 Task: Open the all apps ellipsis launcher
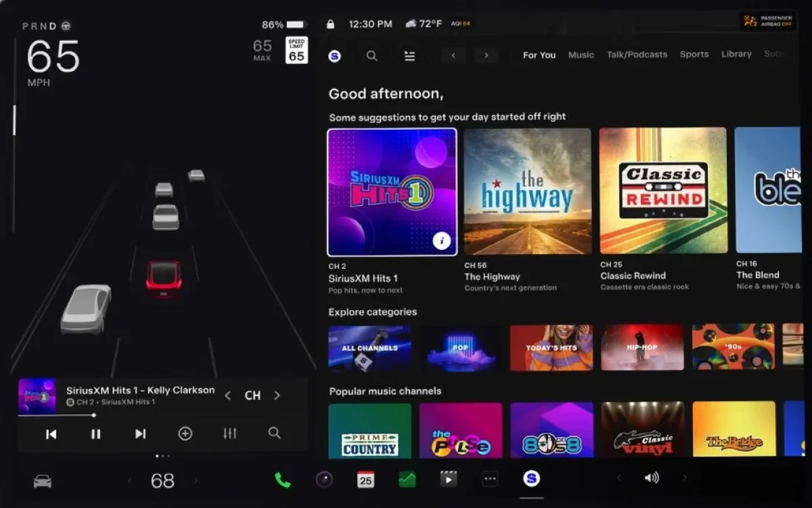[490, 480]
